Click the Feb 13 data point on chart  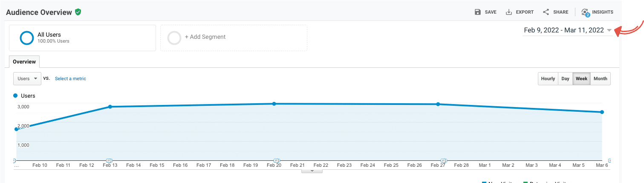coord(110,107)
